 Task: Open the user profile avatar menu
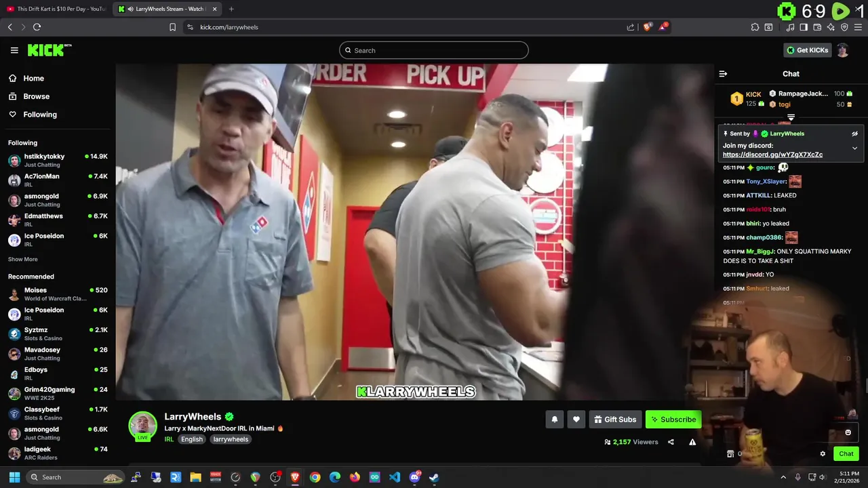click(x=842, y=50)
